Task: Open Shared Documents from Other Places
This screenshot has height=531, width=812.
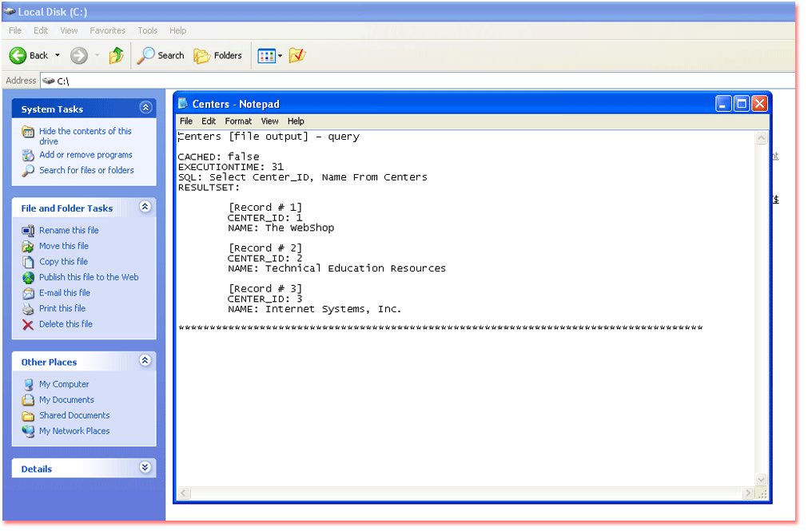Action: point(74,415)
